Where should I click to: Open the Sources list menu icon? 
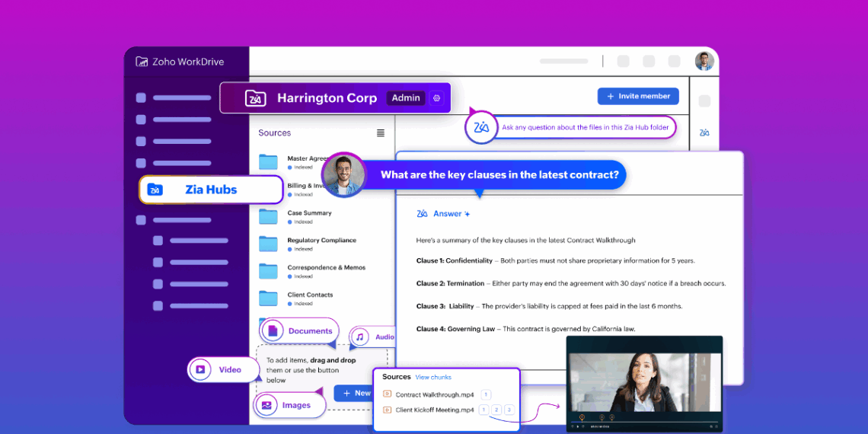tap(381, 132)
